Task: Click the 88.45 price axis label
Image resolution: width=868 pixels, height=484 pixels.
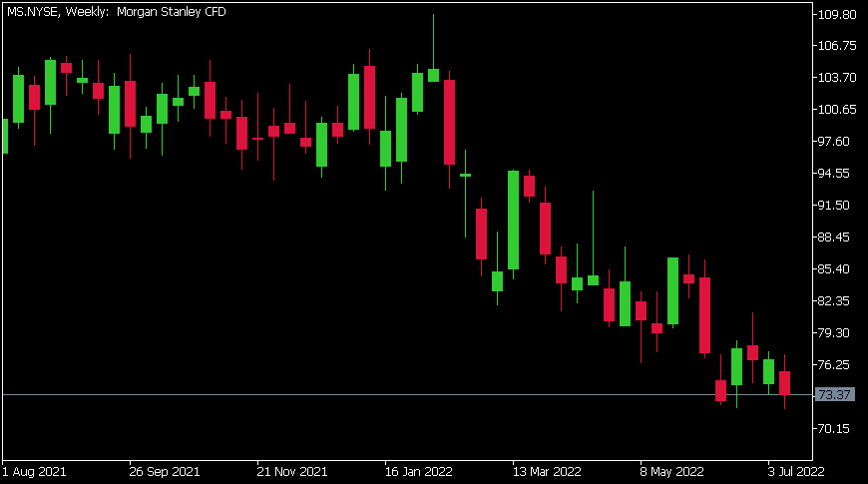Action: pyautogui.click(x=834, y=238)
